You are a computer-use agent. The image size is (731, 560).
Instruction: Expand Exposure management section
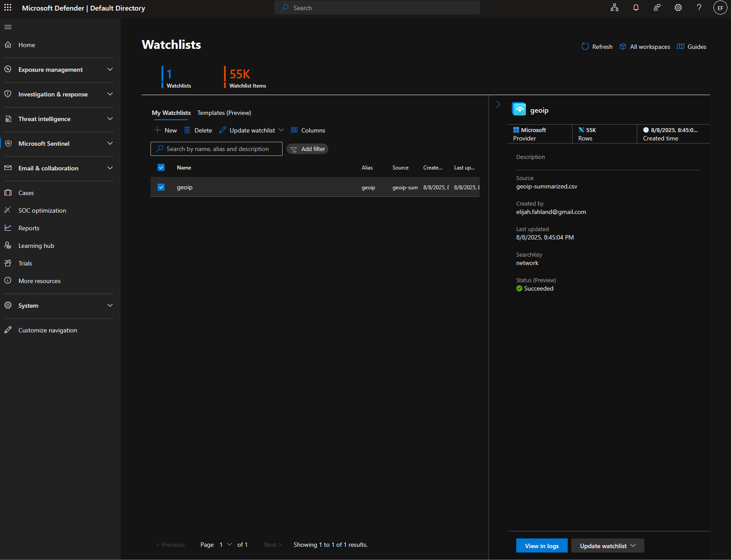pos(110,70)
